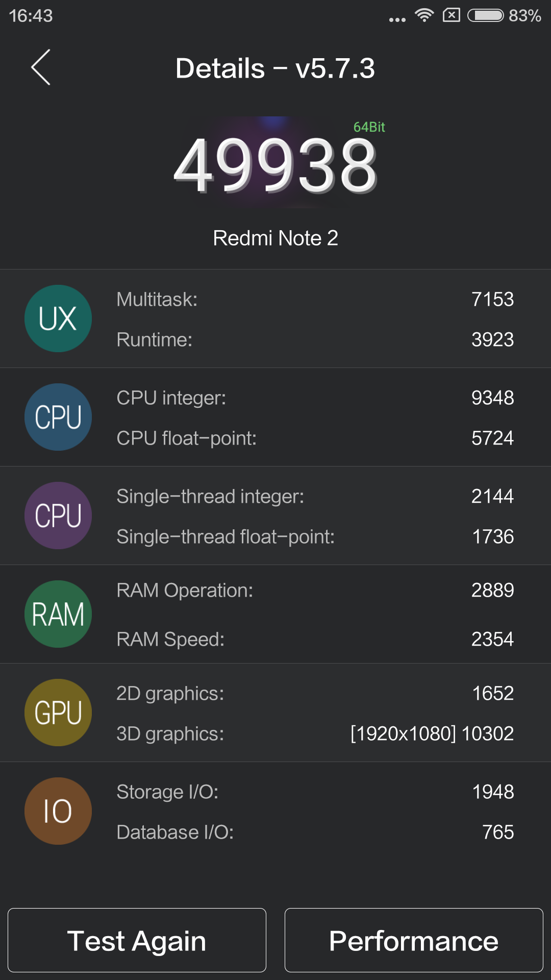This screenshot has width=551, height=980.
Task: Tap the battery indicator in status bar
Action: (x=486, y=15)
